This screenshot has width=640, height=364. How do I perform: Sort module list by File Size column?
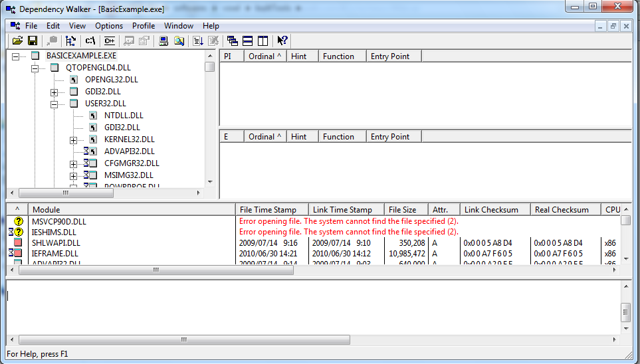click(404, 210)
